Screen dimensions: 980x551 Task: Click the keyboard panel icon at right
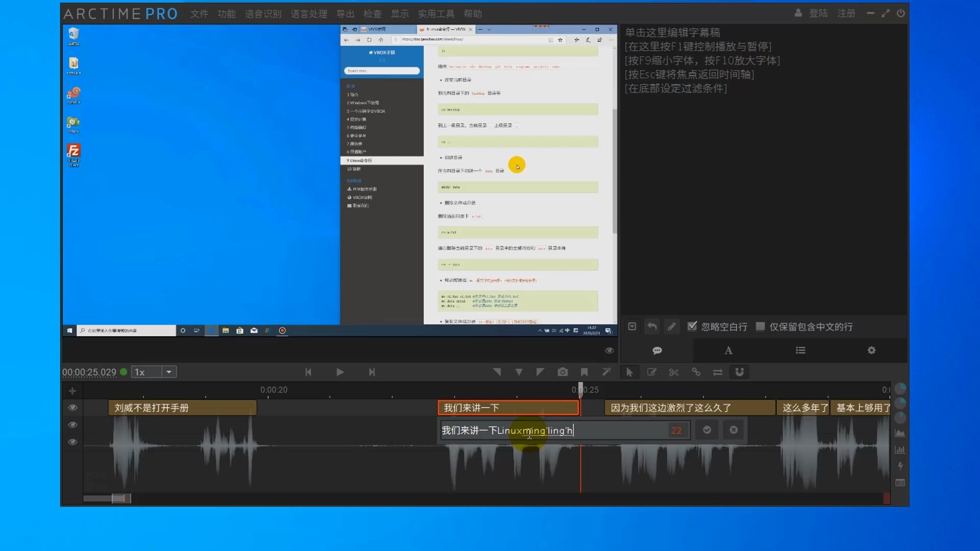pyautogui.click(x=900, y=483)
